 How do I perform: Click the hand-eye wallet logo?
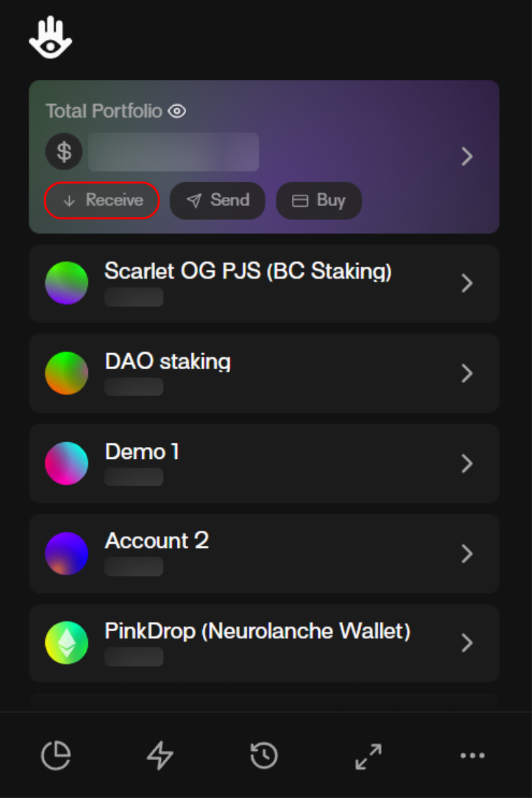coord(51,38)
